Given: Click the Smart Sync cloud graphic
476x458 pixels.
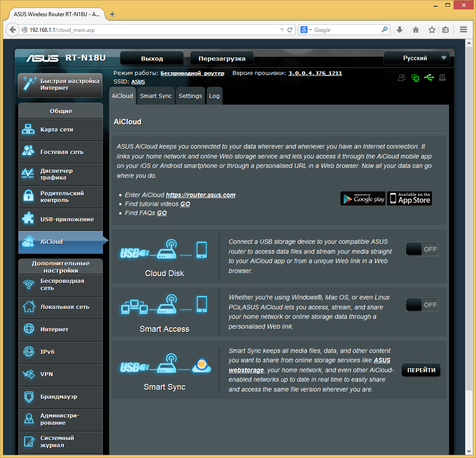Looking at the screenshot, I should pos(165,364).
